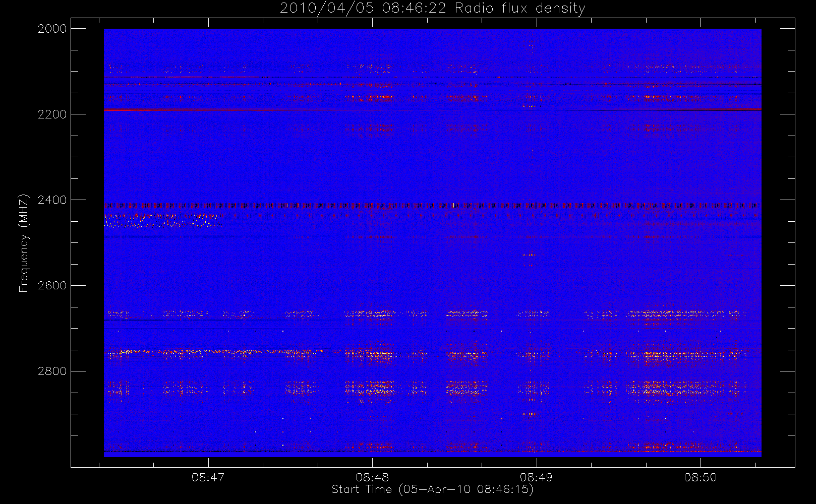Click the plot title '2010/04/05 08:46:22 Radio flux density'

click(x=433, y=9)
